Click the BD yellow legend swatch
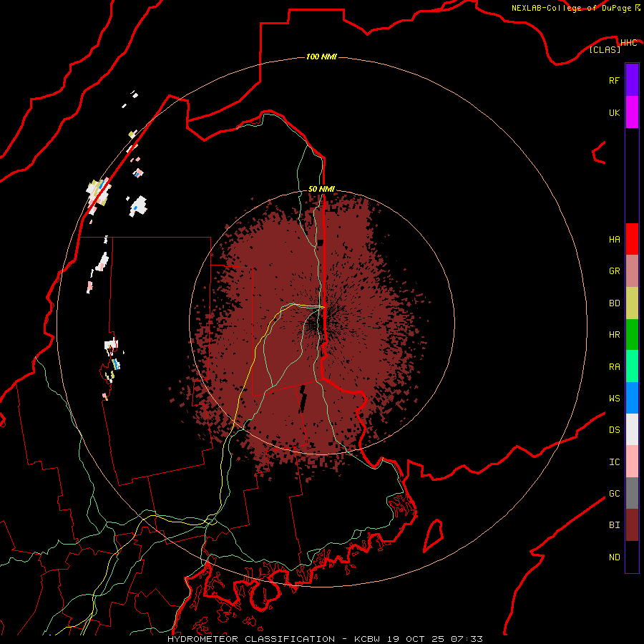644x644 pixels. click(632, 303)
